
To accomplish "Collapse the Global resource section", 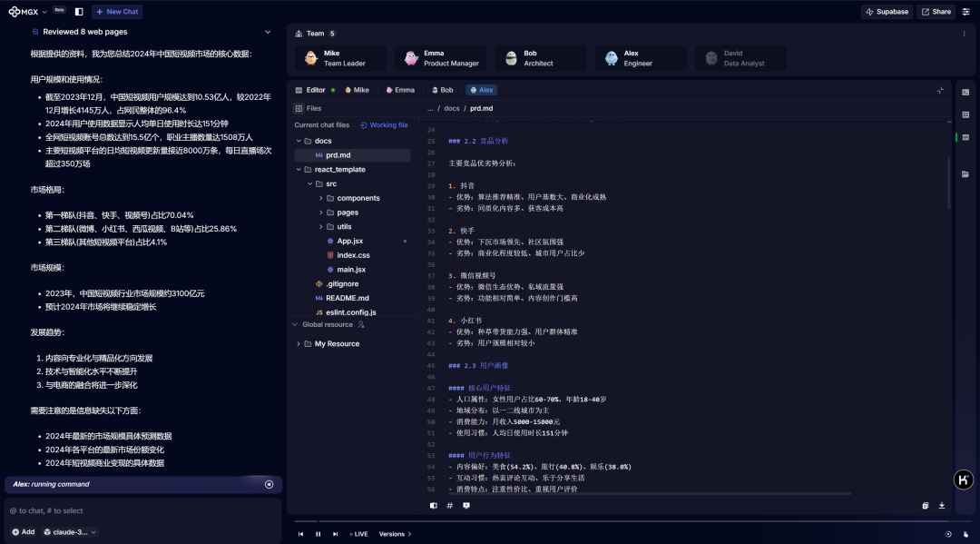I will [295, 324].
